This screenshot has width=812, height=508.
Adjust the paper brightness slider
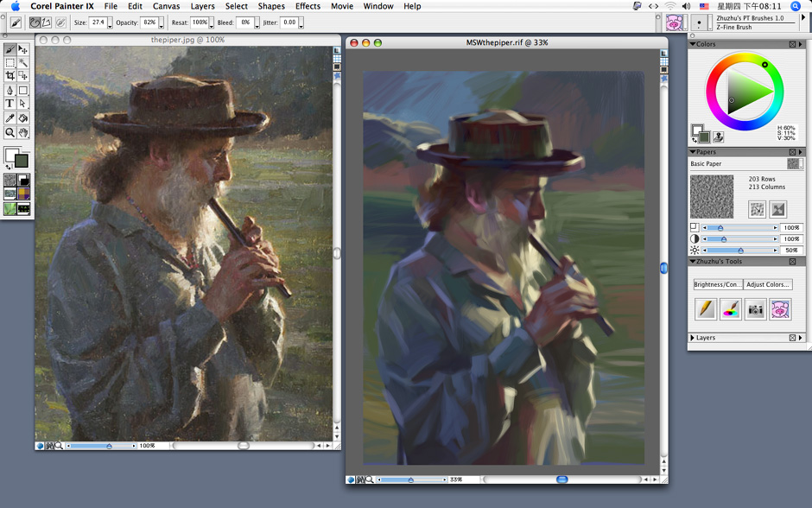(740, 251)
